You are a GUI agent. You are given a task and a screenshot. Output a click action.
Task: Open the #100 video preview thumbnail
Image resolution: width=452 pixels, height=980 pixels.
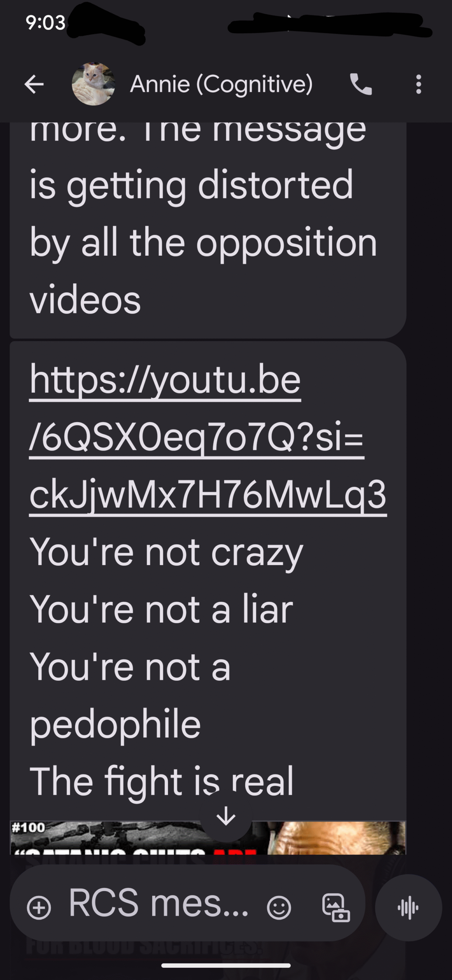pos(208,838)
